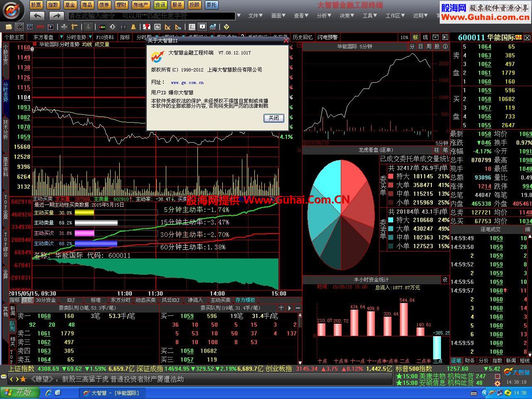Open the yellow diamond help icon

coord(226,27)
